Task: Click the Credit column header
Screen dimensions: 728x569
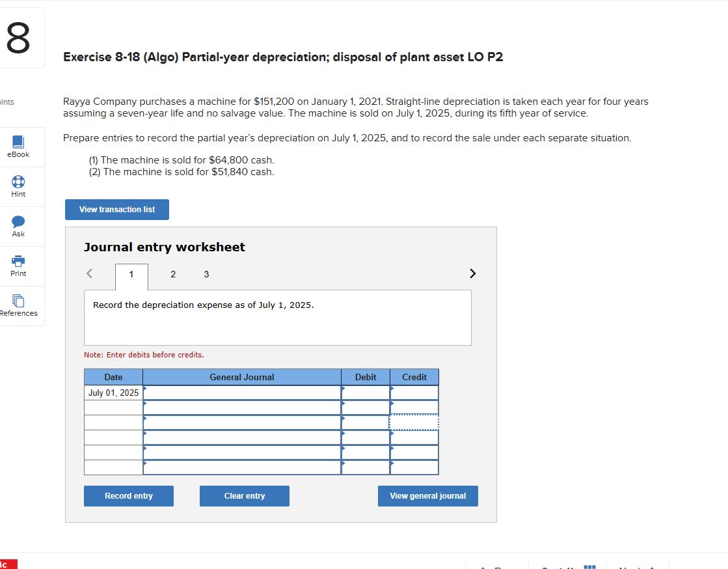Action: [x=414, y=377]
